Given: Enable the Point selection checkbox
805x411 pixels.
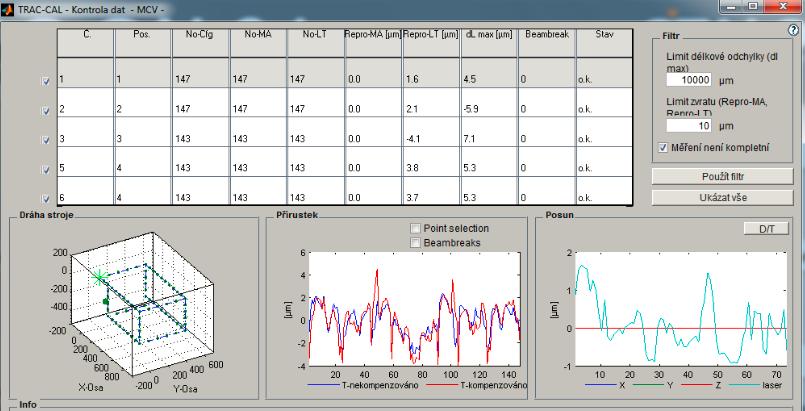Looking at the screenshot, I should [x=416, y=228].
